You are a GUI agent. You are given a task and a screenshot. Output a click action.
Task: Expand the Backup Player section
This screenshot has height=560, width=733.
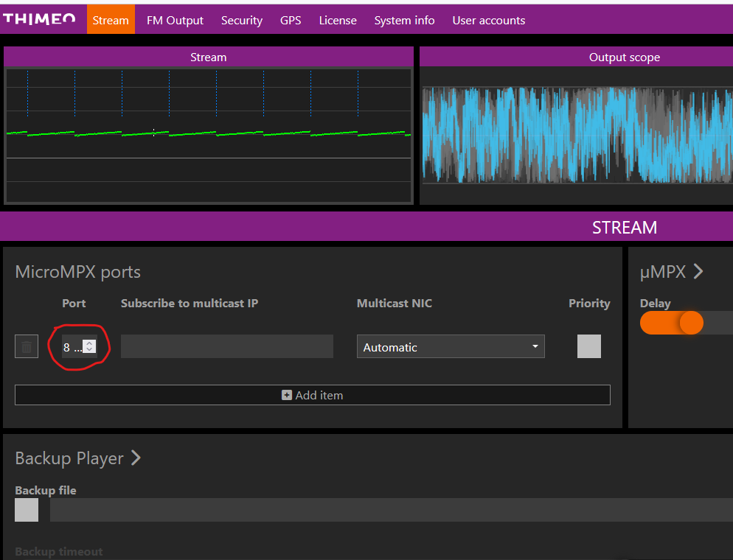(x=136, y=458)
